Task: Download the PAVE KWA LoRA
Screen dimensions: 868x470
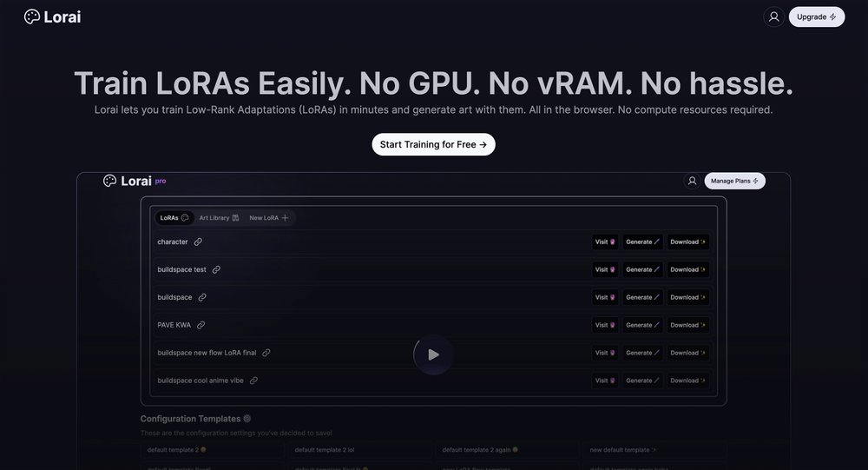Action: pyautogui.click(x=688, y=325)
